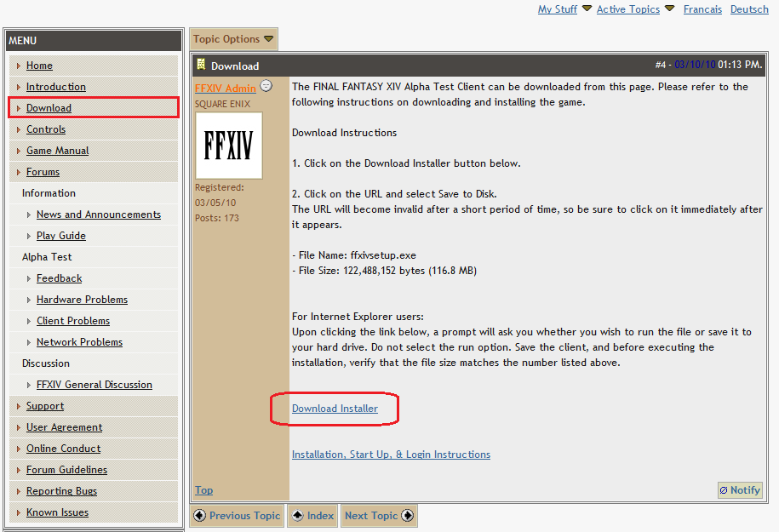Click the arrow bullet beside Feedback
Viewport: 779px width, 532px height.
(x=29, y=278)
